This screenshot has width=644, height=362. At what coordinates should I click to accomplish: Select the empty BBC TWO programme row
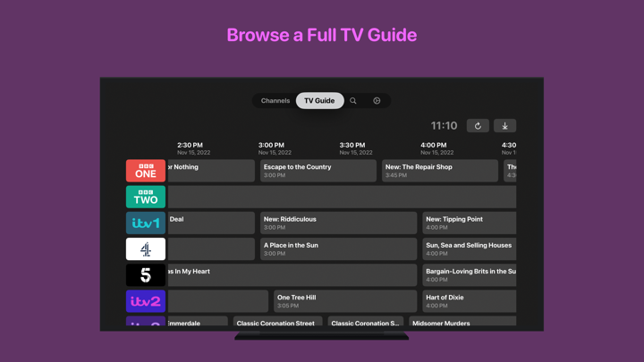point(342,197)
